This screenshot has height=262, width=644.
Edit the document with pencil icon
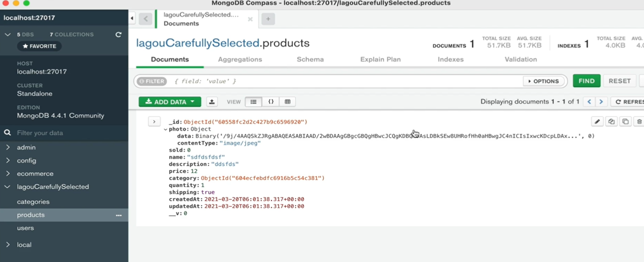[x=597, y=122]
